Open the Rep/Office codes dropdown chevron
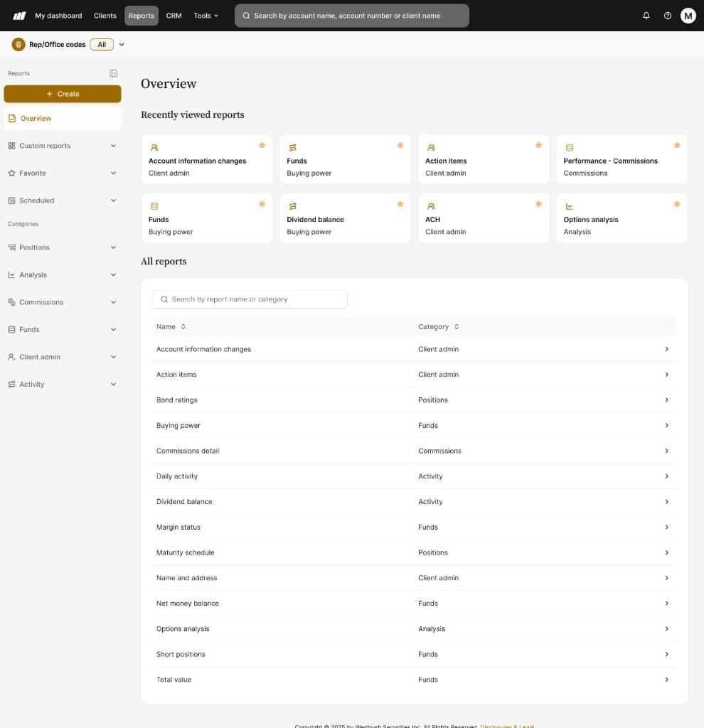Image resolution: width=704 pixels, height=728 pixels. [122, 45]
